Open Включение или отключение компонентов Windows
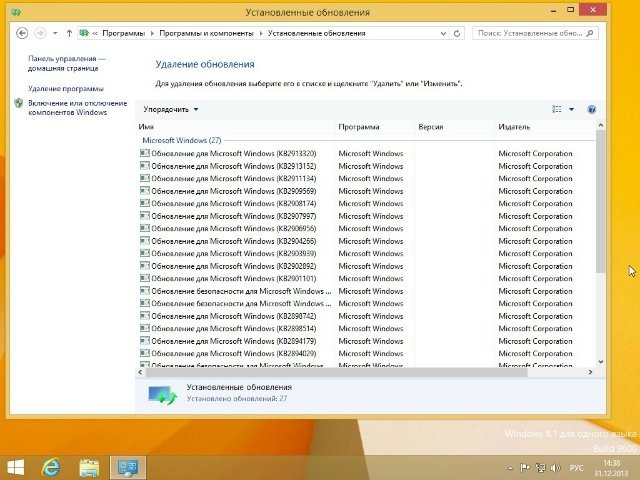640x480 pixels. [x=78, y=108]
